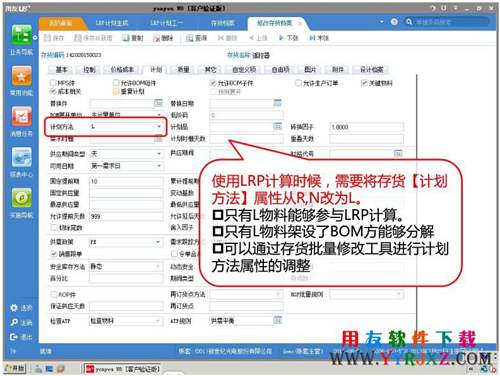
Task: Click the help question mark icon
Action: point(394,22)
